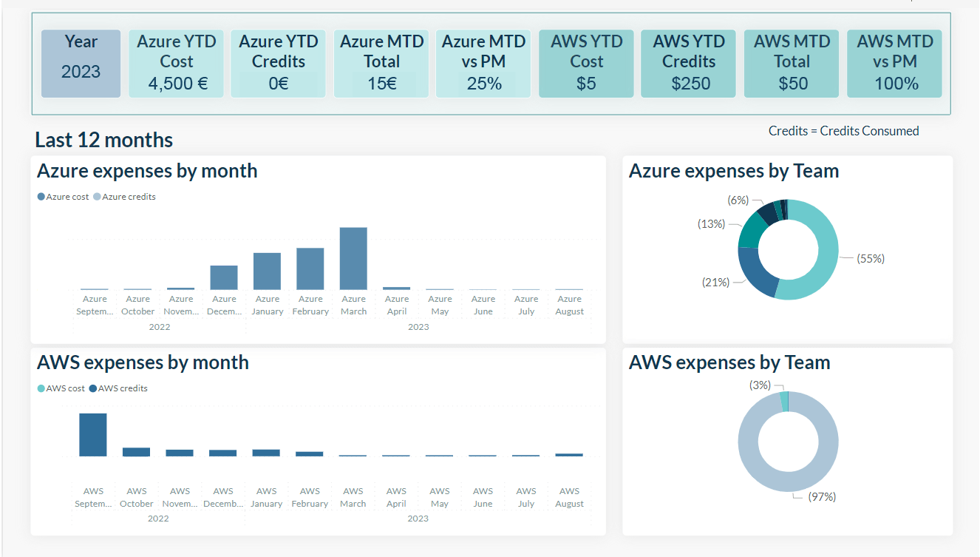Viewport: 980px width, 557px height.
Task: Click the AWS July axis label
Action: point(526,497)
